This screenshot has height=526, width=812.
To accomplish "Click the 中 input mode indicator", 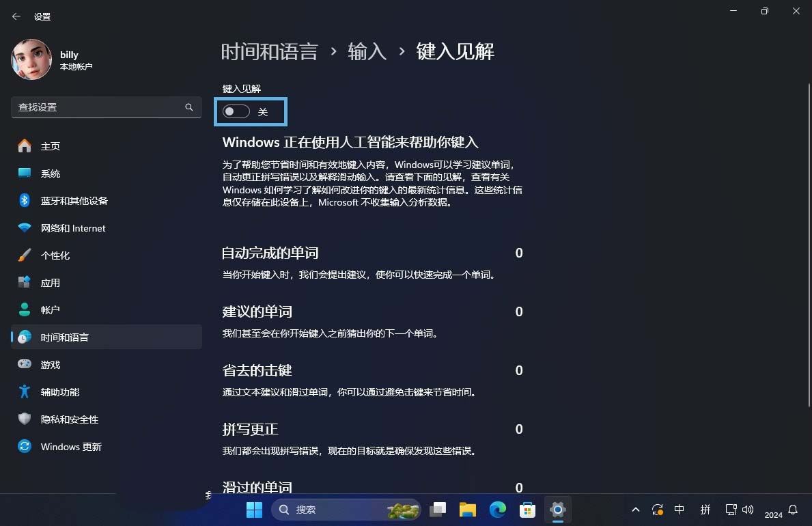I will 680,510.
